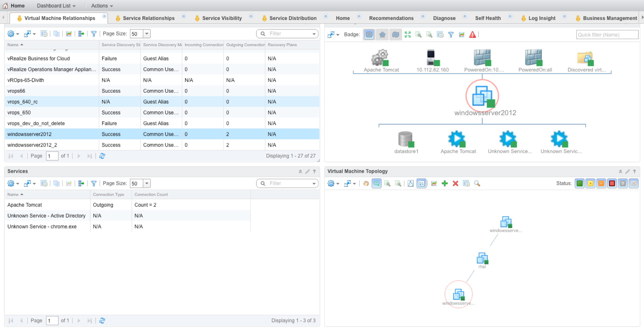Select the pan hand tool in topology
This screenshot has width=644, height=331.
tap(366, 183)
